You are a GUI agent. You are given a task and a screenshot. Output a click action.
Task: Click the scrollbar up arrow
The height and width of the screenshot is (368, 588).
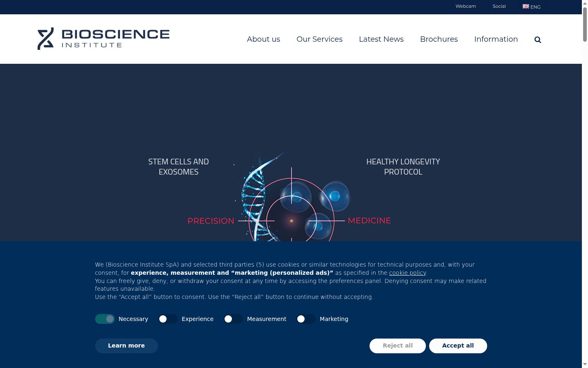click(585, 3)
